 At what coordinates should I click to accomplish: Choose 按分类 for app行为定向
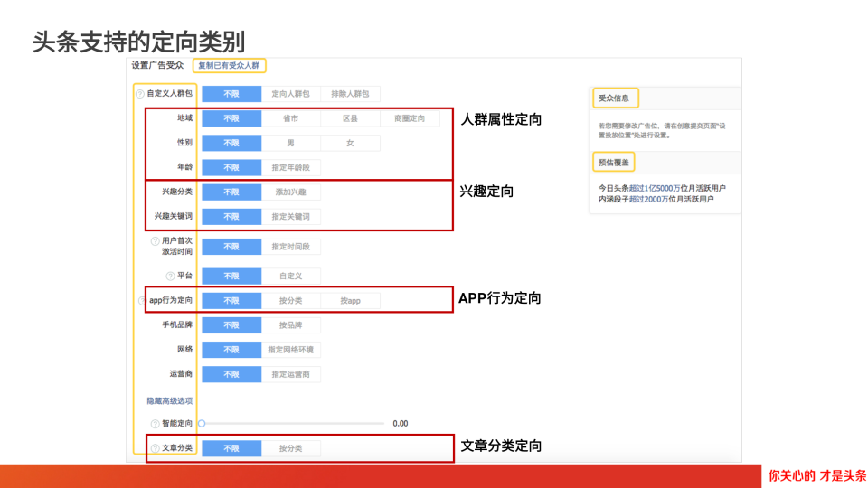[x=290, y=300]
